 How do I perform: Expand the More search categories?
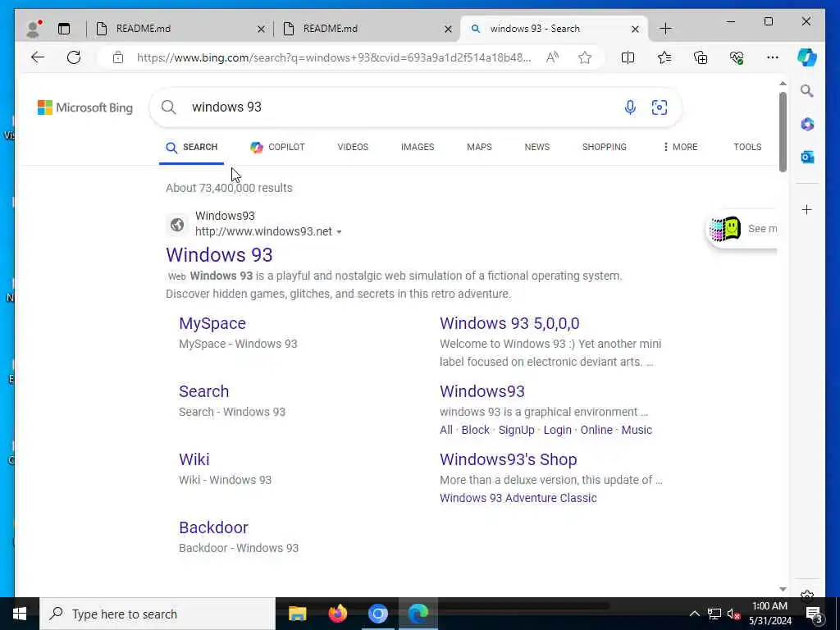click(680, 148)
